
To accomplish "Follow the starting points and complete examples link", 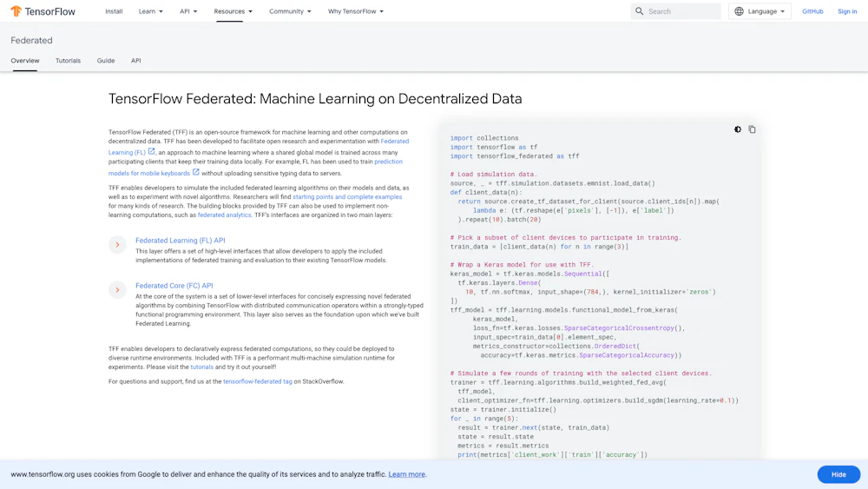I will pyautogui.click(x=347, y=196).
